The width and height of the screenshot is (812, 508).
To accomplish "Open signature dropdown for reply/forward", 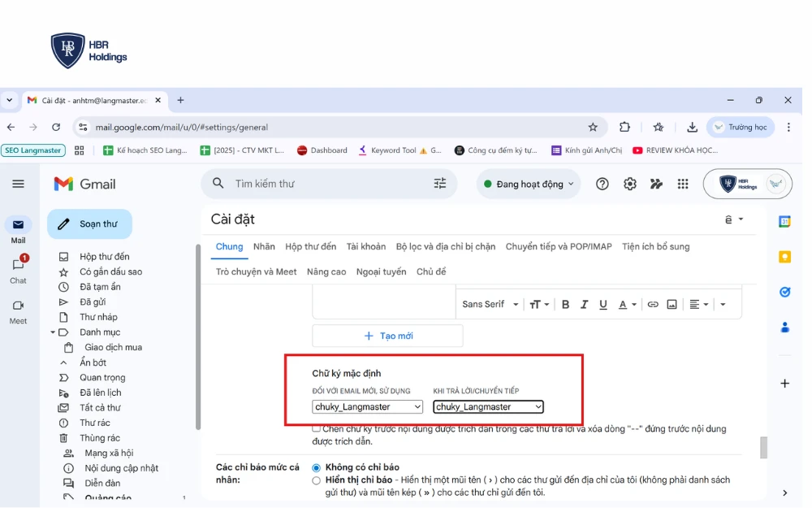I will click(488, 407).
